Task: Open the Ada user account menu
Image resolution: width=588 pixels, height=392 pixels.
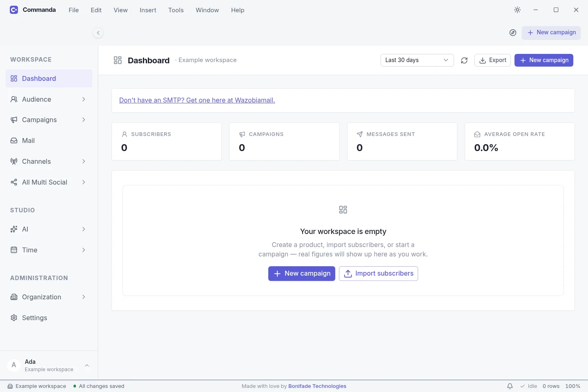Action: coord(49,365)
